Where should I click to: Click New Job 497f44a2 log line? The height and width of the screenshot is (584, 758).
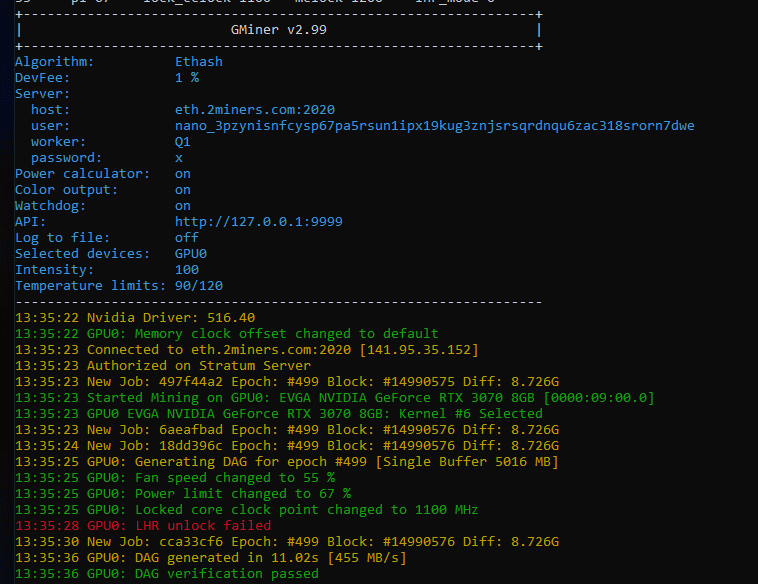coord(287,381)
